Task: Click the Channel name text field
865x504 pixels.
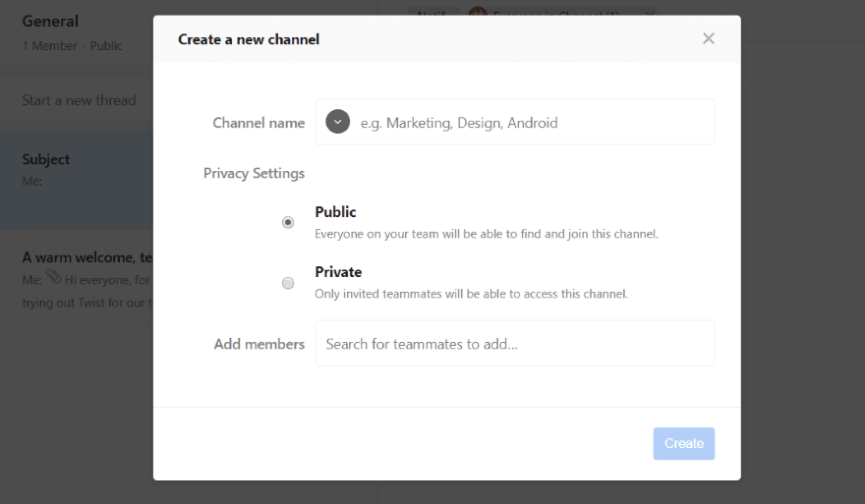Action: click(531, 123)
